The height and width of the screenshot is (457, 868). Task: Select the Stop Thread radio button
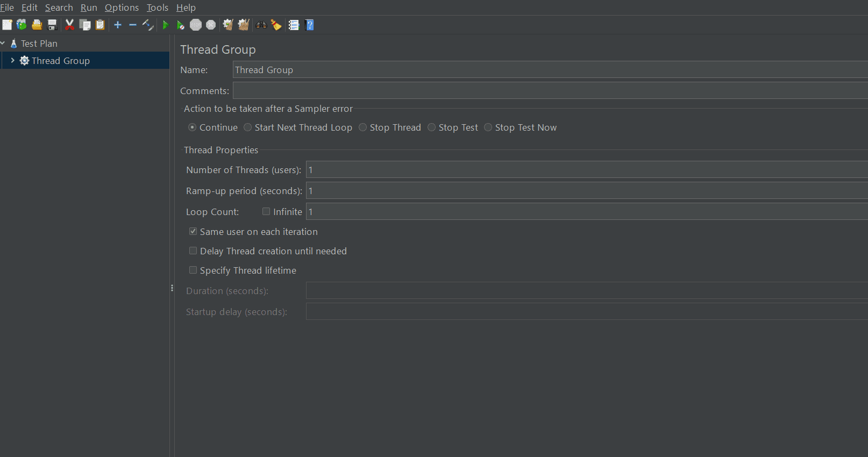(362, 127)
